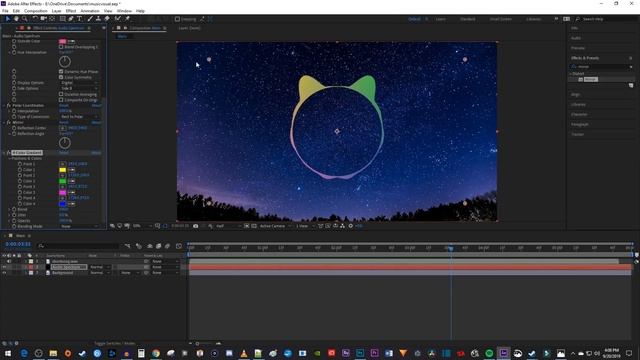Open viewer resolution Half dropdown
This screenshot has height=360, width=640.
tap(228, 226)
